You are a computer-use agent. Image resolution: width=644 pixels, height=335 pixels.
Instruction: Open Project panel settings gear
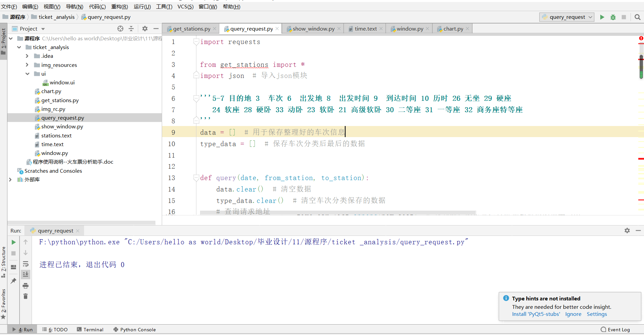[145, 29]
